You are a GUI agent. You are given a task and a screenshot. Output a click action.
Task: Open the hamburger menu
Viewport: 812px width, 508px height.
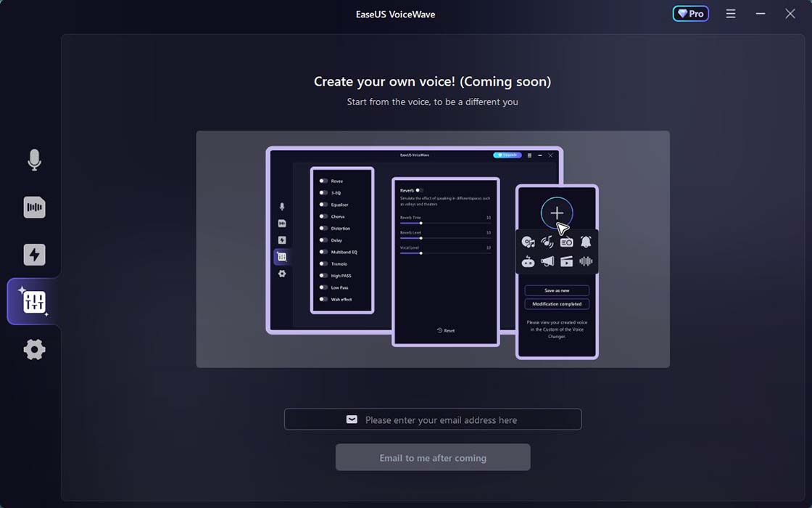click(730, 13)
